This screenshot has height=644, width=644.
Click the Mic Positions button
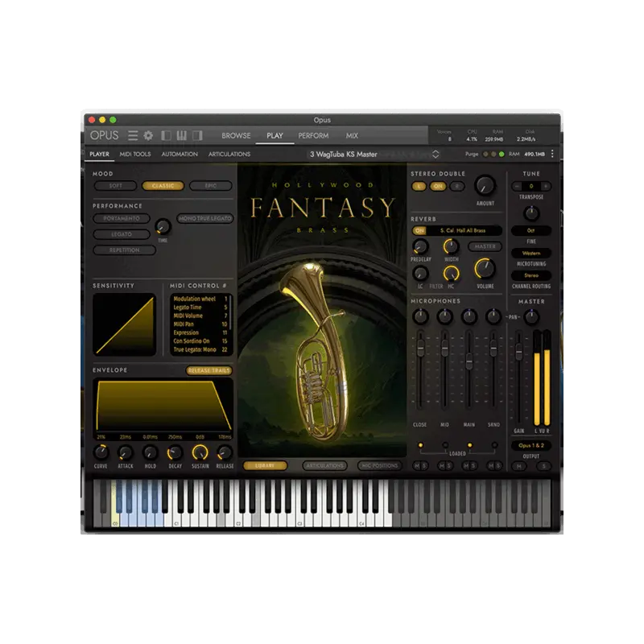coord(380,465)
